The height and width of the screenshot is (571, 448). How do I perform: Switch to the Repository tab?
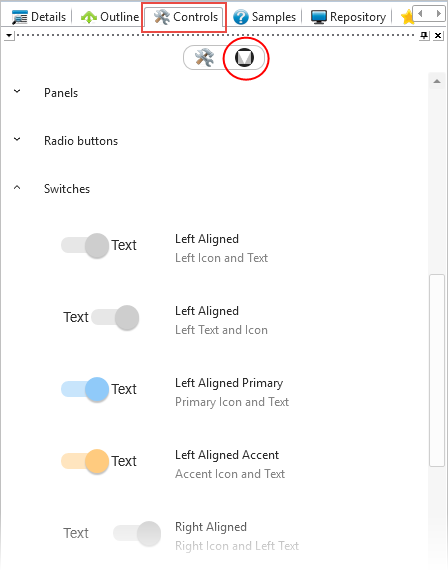tap(348, 17)
